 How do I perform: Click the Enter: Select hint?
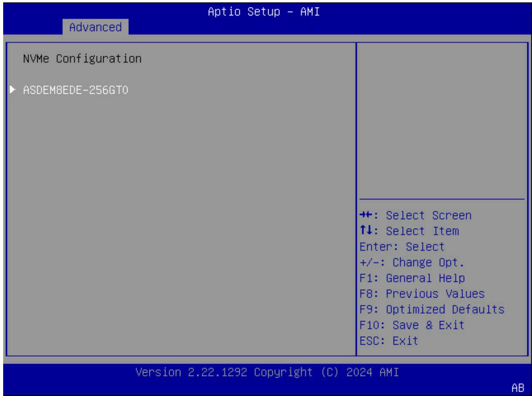(402, 247)
